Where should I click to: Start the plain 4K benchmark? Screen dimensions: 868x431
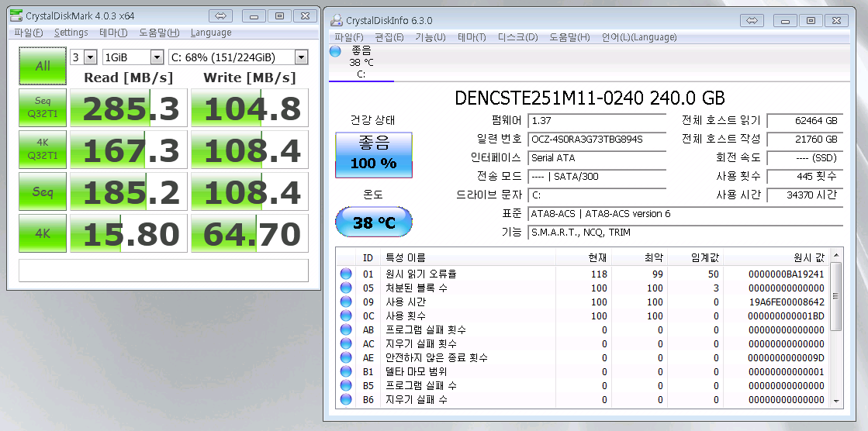(x=43, y=233)
